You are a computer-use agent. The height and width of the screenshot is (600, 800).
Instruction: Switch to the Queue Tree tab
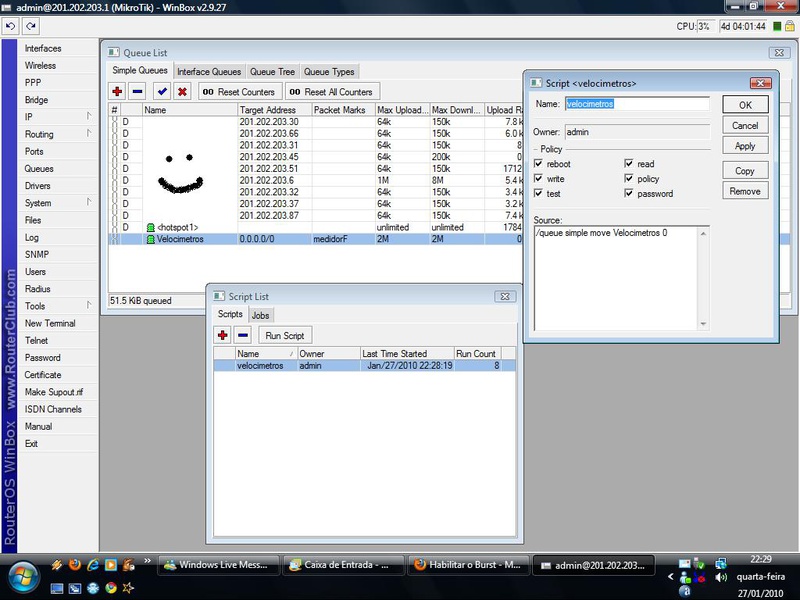click(x=272, y=72)
